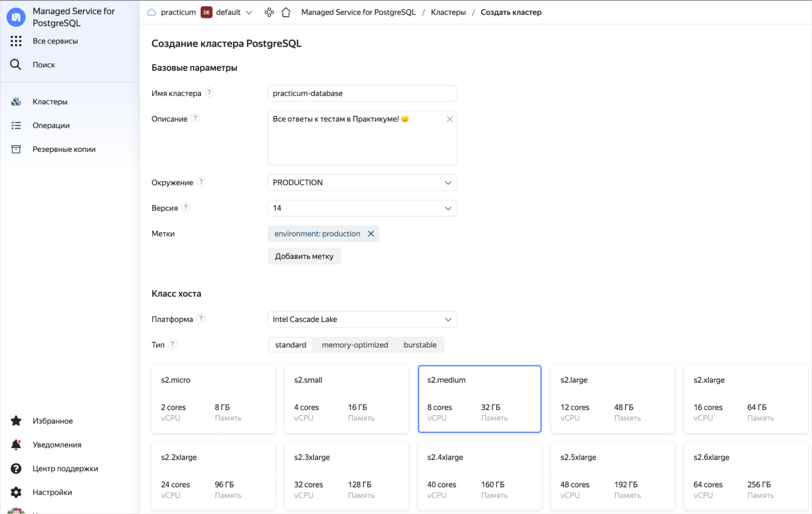This screenshot has height=514, width=812.
Task: Remove the environment: production label
Action: [x=371, y=234]
